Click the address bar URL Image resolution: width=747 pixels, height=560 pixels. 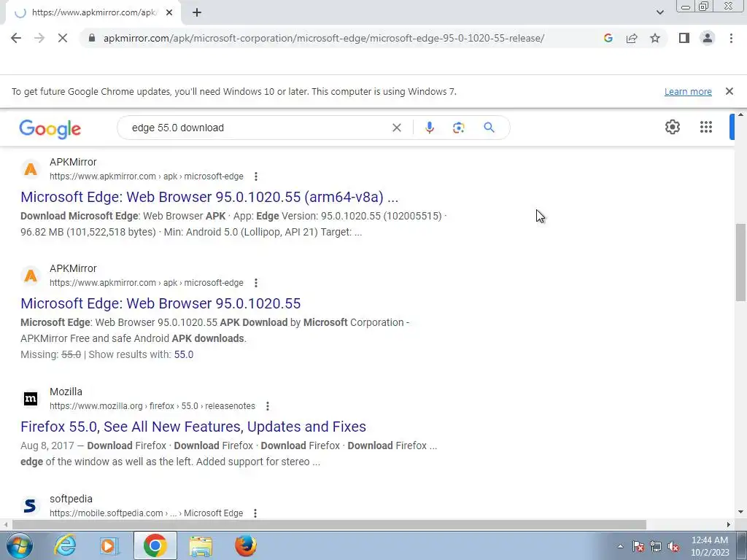tap(323, 38)
